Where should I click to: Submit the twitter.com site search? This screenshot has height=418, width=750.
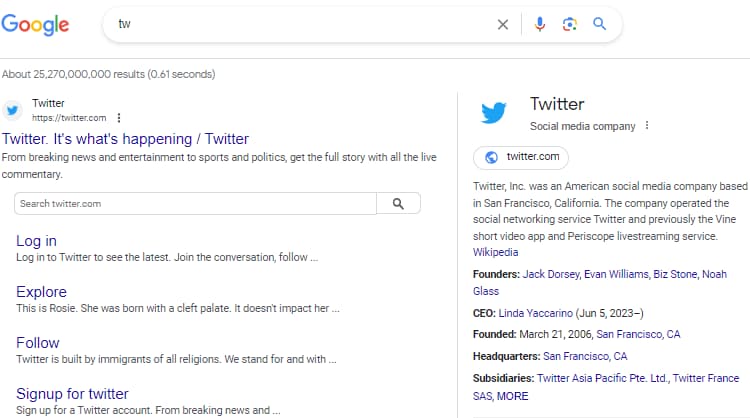(398, 204)
